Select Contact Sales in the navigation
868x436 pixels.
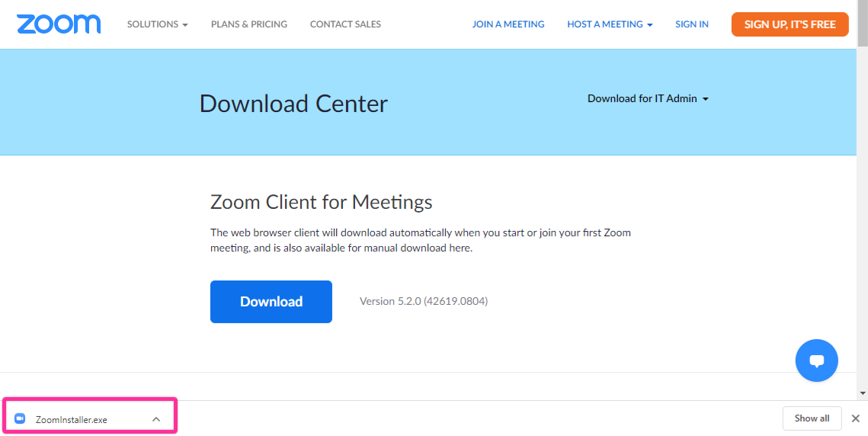coord(345,24)
